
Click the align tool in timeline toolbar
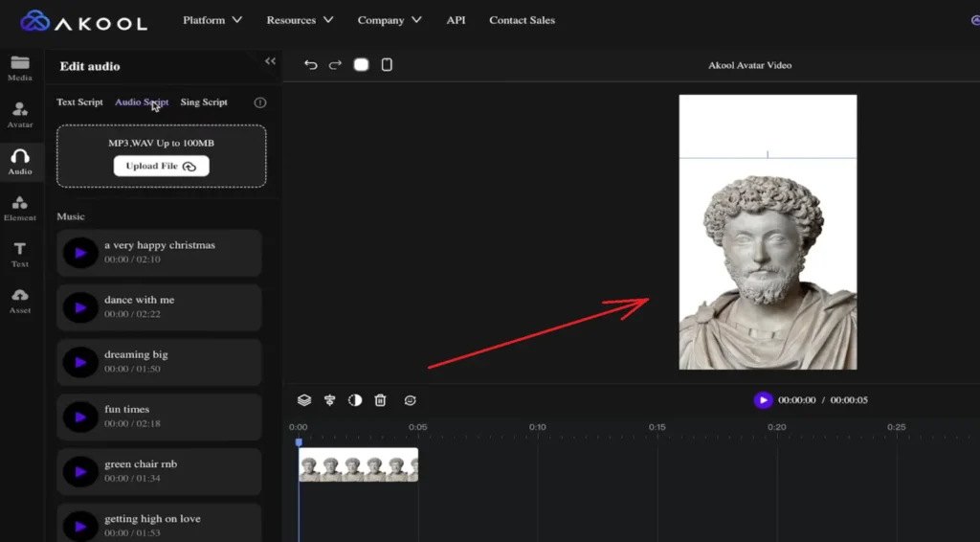point(330,400)
